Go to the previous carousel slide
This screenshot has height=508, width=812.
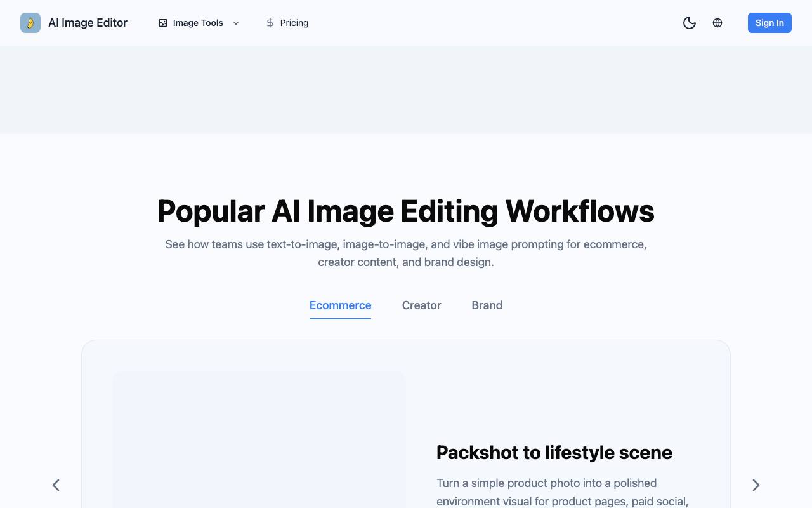[56, 485]
